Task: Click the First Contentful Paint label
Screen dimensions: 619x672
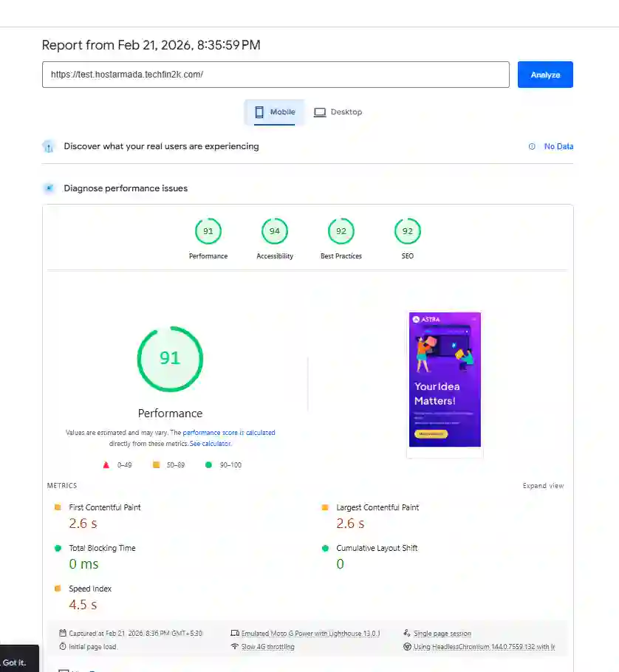Action: [x=105, y=507]
